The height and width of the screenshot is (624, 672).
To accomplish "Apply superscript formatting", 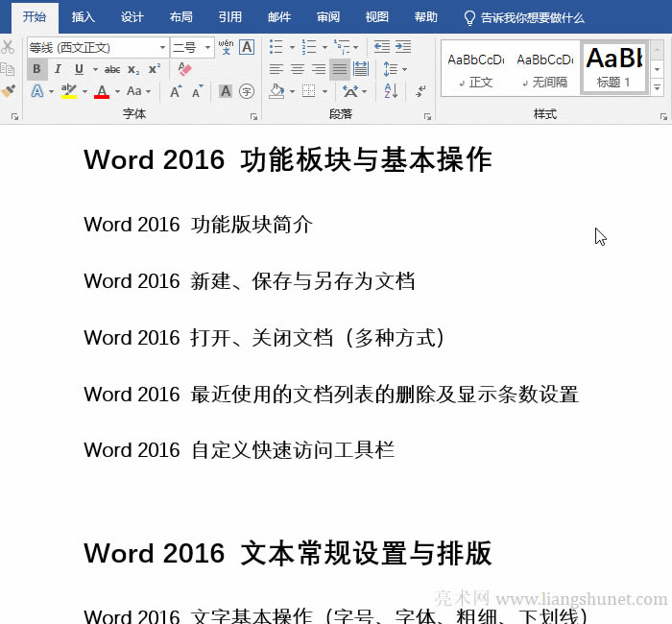I will click(x=154, y=69).
